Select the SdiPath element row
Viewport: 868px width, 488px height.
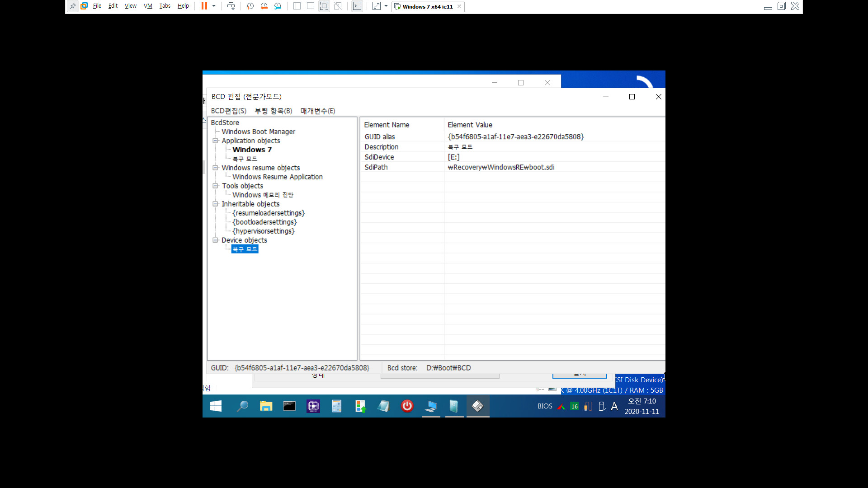coord(513,167)
